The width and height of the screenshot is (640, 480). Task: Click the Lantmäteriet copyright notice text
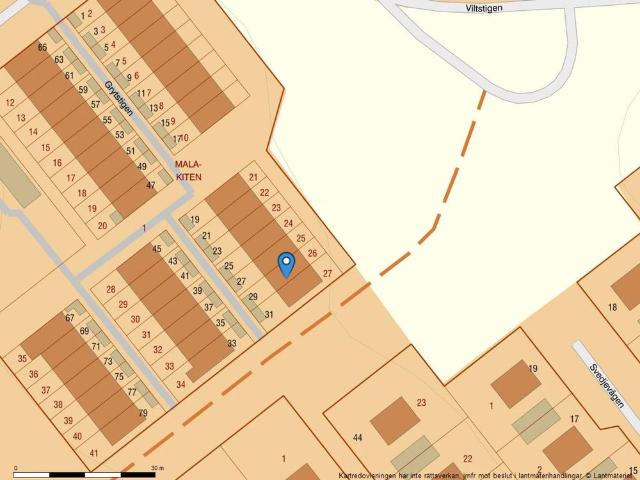(x=487, y=475)
